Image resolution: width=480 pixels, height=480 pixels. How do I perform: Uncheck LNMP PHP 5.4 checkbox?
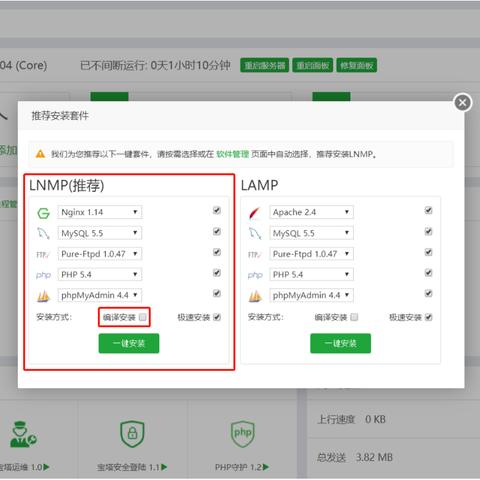[x=217, y=273]
